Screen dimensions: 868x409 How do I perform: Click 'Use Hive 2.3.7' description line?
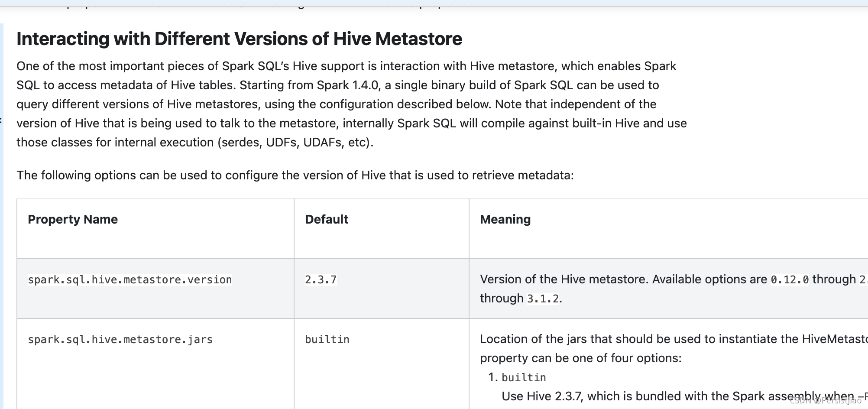[x=685, y=396]
